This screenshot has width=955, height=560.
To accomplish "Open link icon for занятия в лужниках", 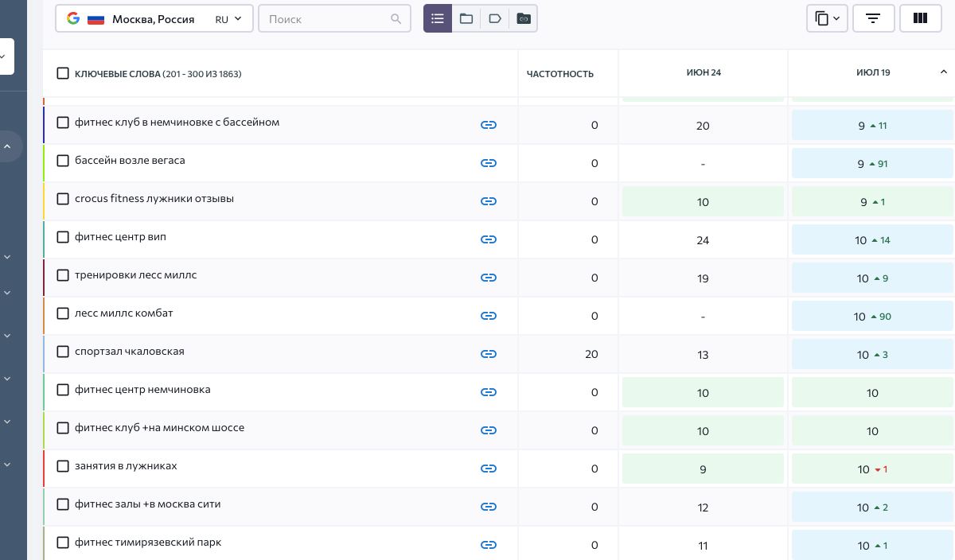I will (x=489, y=469).
